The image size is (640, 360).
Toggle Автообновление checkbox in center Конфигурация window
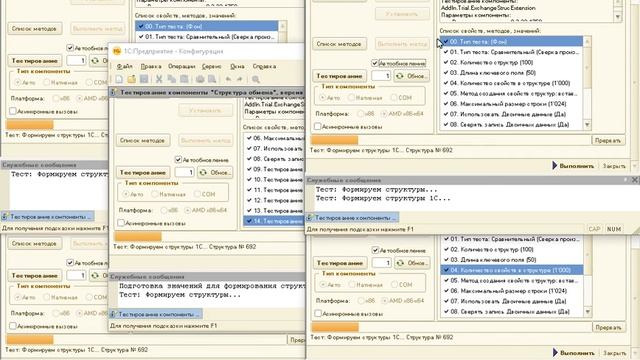pos(178,160)
